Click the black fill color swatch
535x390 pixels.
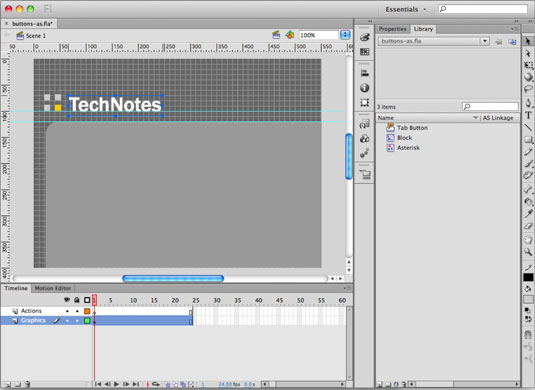coord(528,277)
